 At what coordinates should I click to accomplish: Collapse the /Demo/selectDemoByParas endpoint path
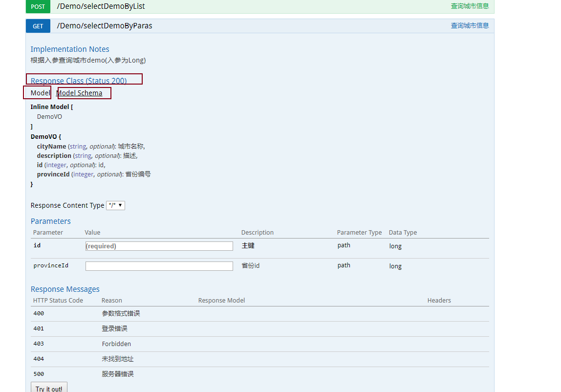pos(105,26)
